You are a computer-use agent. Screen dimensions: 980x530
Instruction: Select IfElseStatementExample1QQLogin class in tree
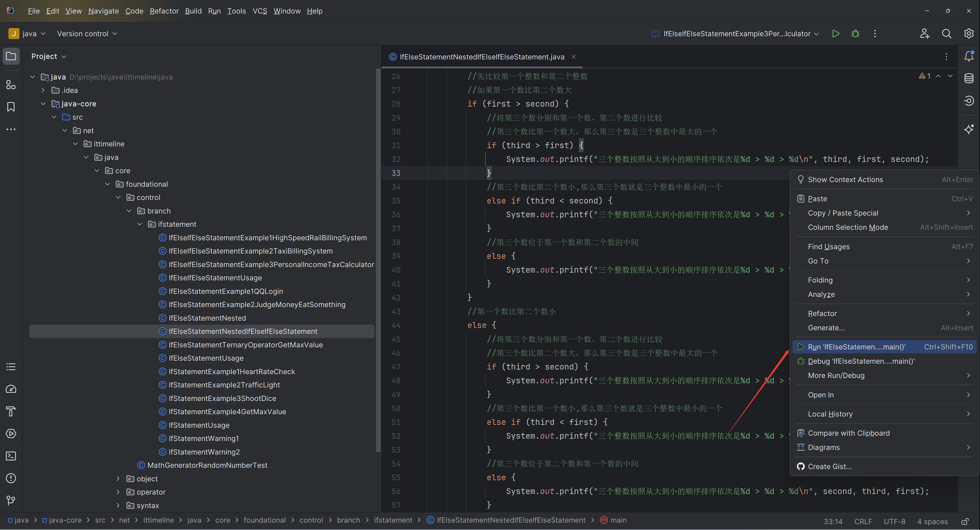(x=225, y=291)
